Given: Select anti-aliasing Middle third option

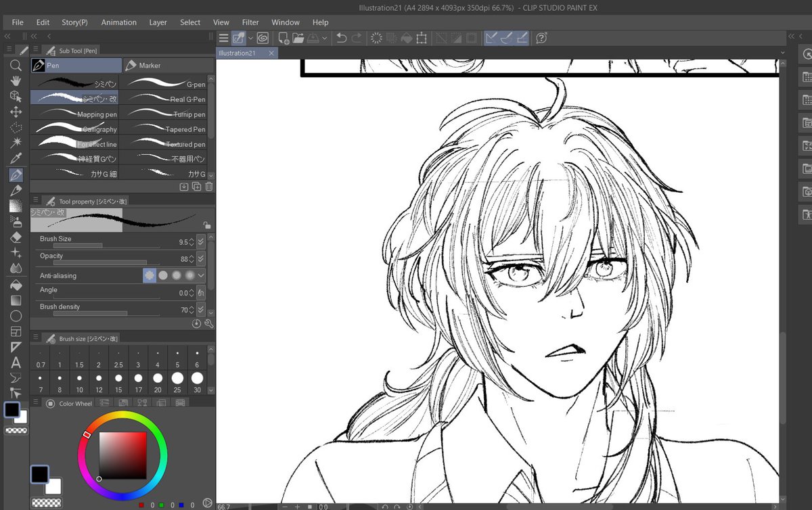Looking at the screenshot, I should click(177, 275).
